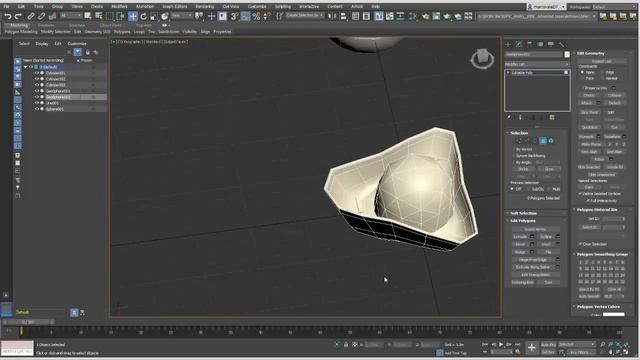Enable the By Angle checkbox

click(514, 162)
